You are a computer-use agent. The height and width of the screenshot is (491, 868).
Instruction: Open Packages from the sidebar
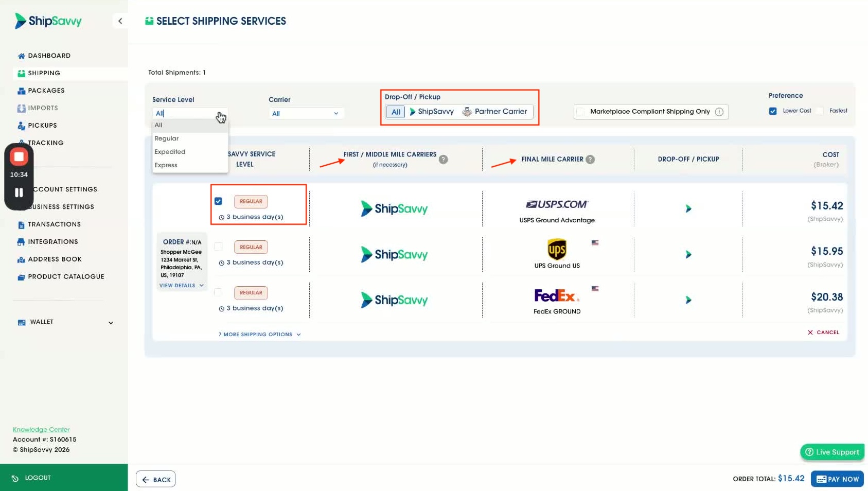tap(46, 91)
